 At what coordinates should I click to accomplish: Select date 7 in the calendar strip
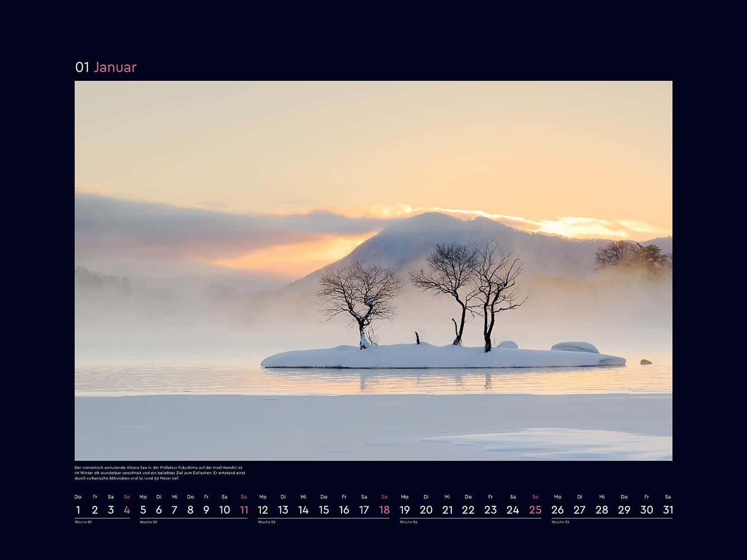[174, 510]
